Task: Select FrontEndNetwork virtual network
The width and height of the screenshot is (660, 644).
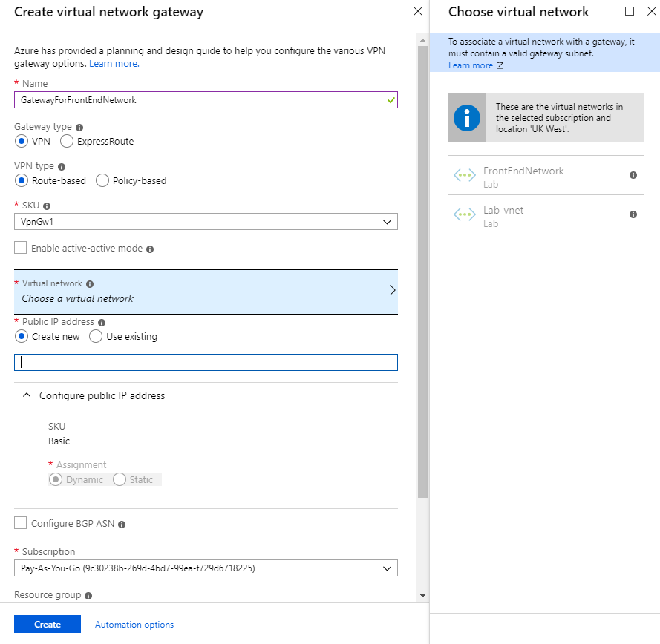Action: click(523, 176)
